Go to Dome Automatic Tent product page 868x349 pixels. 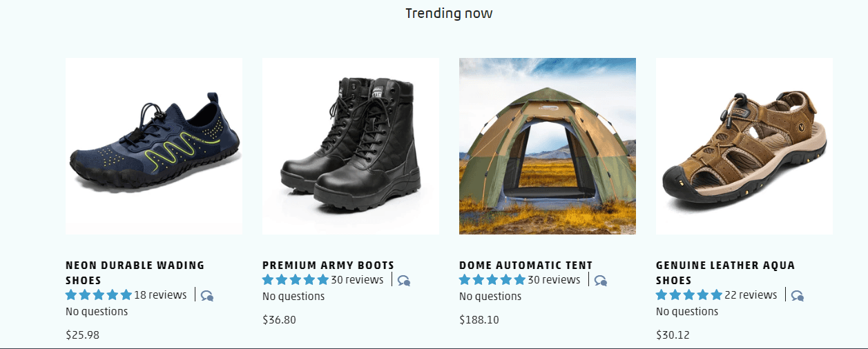coord(525,265)
